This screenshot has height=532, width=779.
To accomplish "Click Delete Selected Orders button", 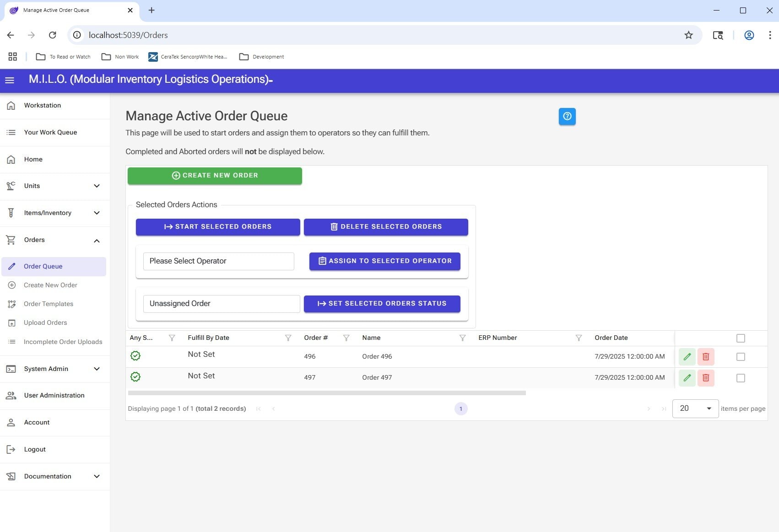I will click(386, 227).
